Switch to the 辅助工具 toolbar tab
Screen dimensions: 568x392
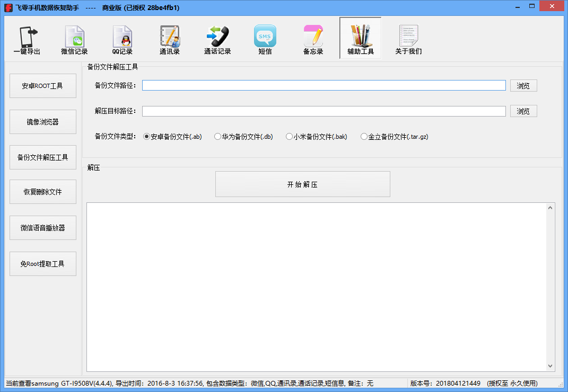[x=361, y=39]
